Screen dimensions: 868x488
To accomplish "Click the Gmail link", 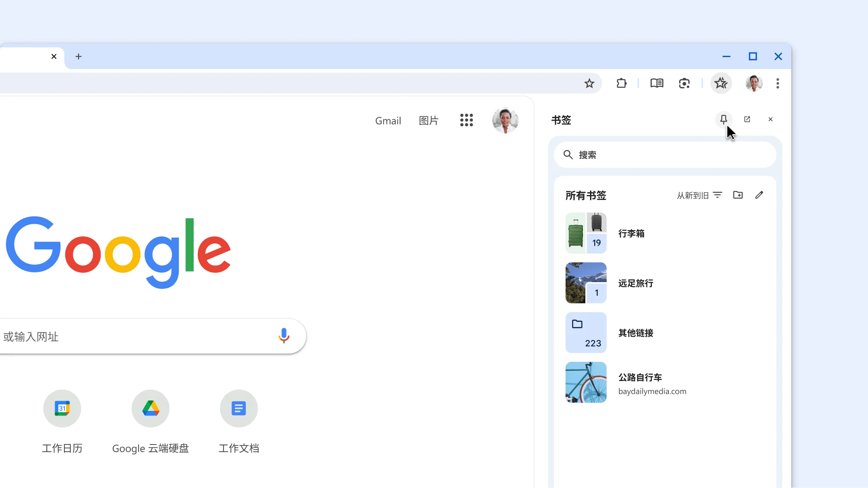I will 388,121.
